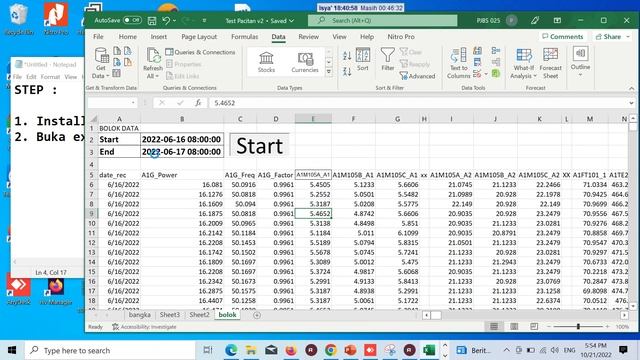640x360 pixels.
Task: Expand the Name Box dropdown
Action: (x=133, y=103)
